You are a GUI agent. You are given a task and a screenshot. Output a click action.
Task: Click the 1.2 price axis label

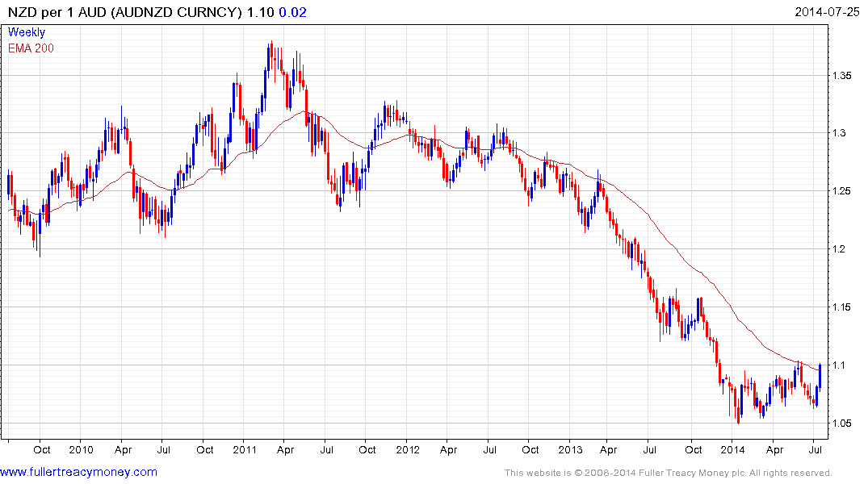pyautogui.click(x=839, y=249)
